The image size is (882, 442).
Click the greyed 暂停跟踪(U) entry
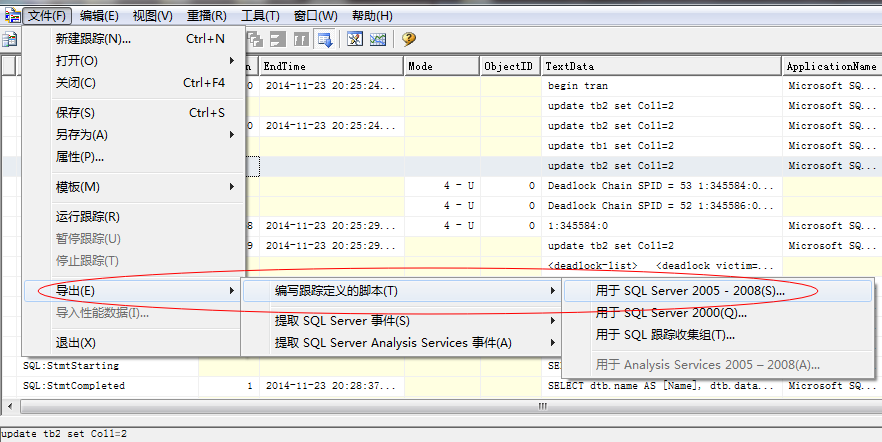[134, 239]
